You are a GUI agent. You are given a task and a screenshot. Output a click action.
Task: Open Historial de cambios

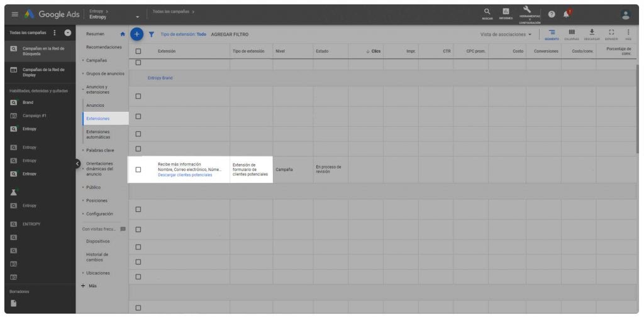(97, 257)
